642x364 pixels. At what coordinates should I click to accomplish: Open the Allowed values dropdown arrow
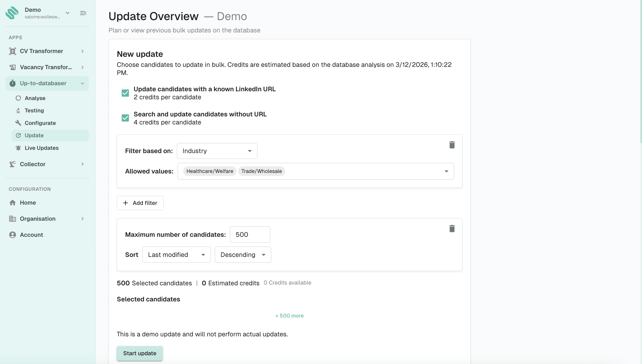click(446, 171)
